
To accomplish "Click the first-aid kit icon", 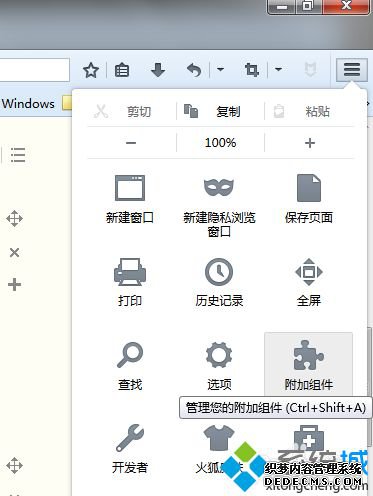I will [x=309, y=437].
